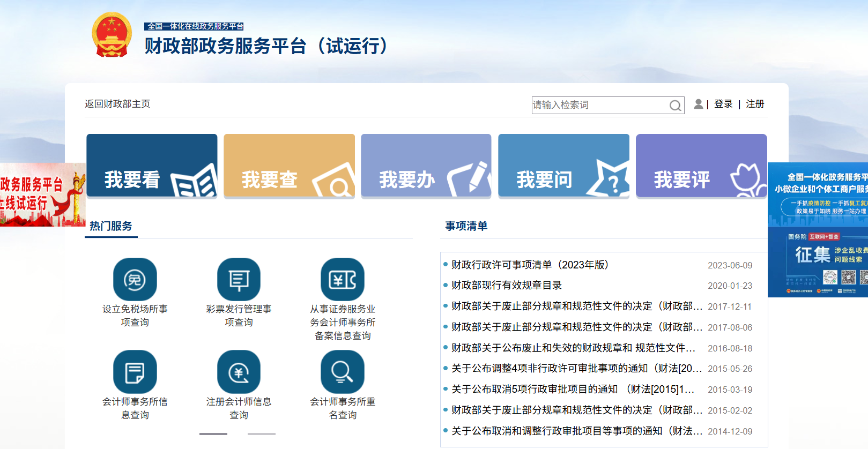
Task: Open 财政部关于公布废止和失效的财政规章 item
Action: (x=574, y=348)
